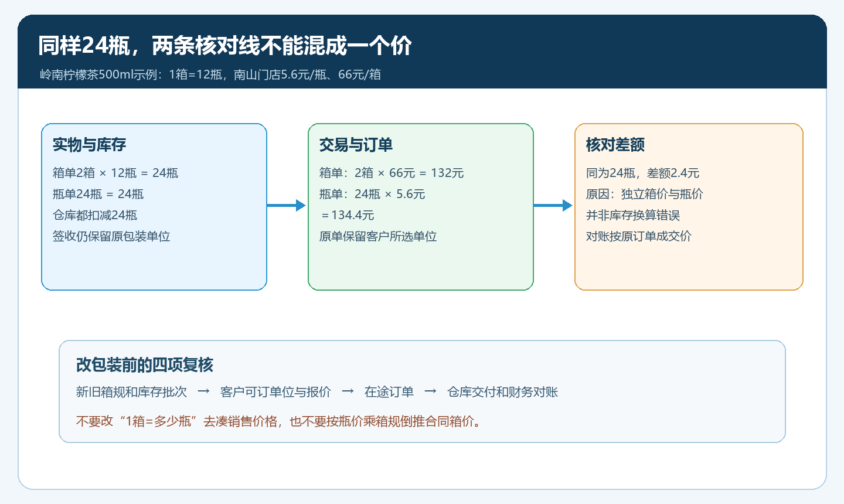Click the line 原因：独立箱价与瓶价

click(645, 194)
